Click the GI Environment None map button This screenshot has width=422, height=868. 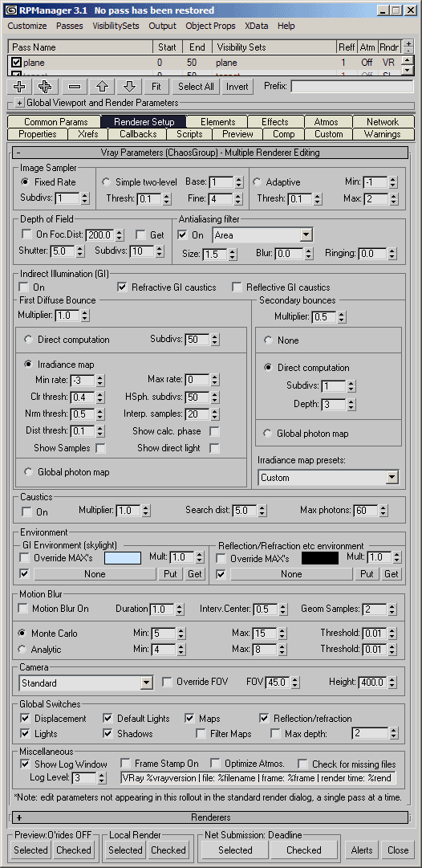click(x=95, y=574)
